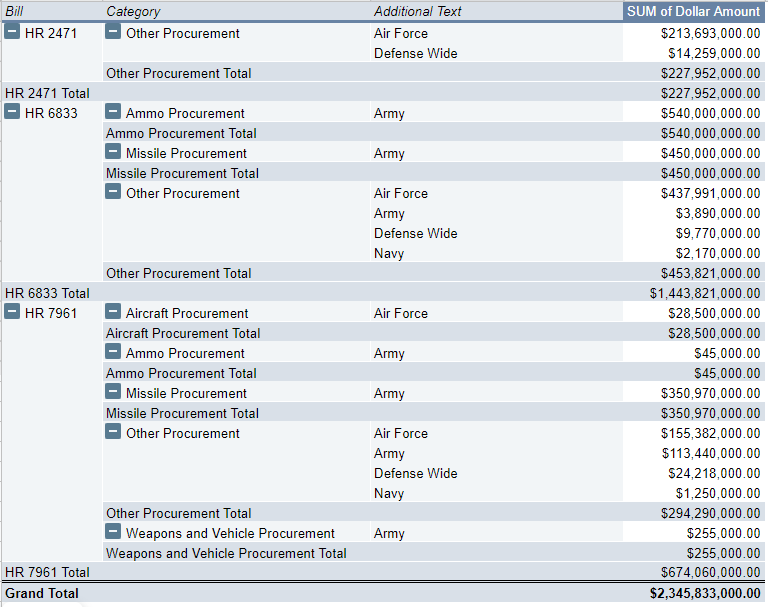Screen dimensions: 768x607
Task: Collapse the HR 6833 bill group
Action: point(12,111)
